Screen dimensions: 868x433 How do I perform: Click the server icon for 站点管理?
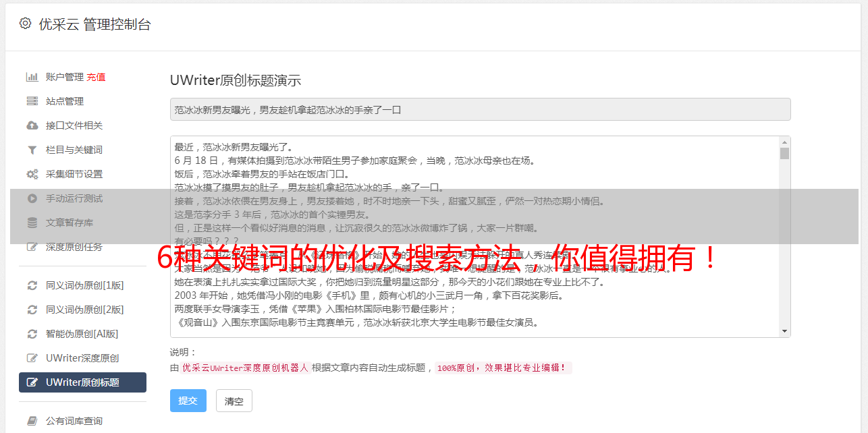point(32,101)
